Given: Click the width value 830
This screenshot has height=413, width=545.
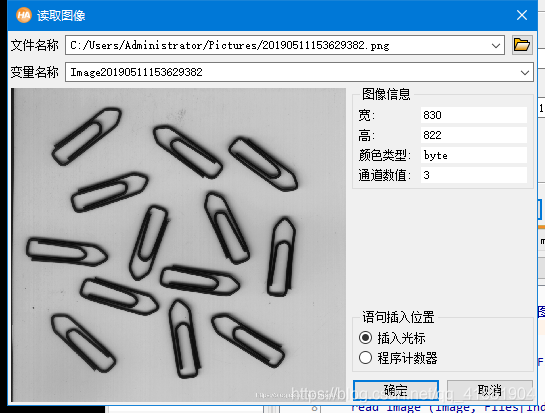Looking at the screenshot, I should (x=474, y=115).
